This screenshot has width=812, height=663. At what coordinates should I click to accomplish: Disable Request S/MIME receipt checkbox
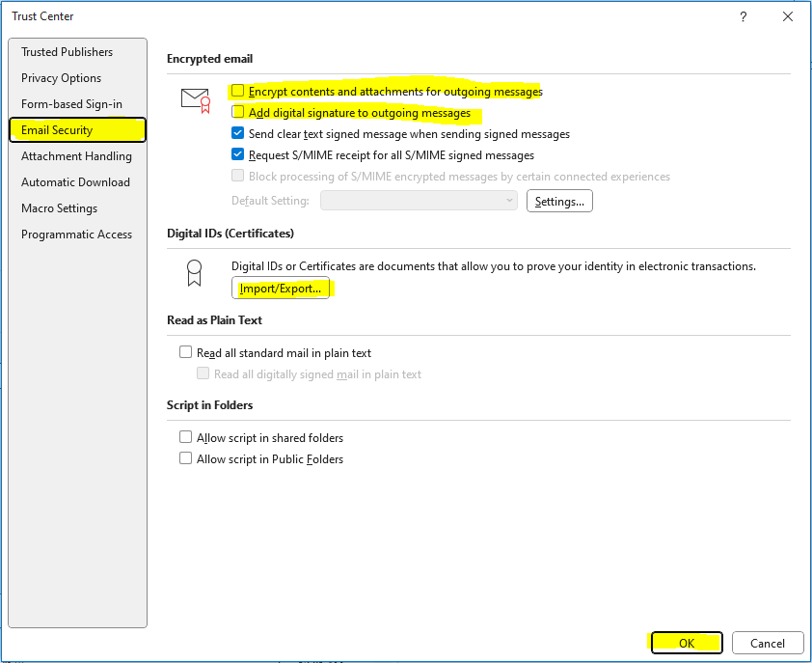[x=237, y=154]
